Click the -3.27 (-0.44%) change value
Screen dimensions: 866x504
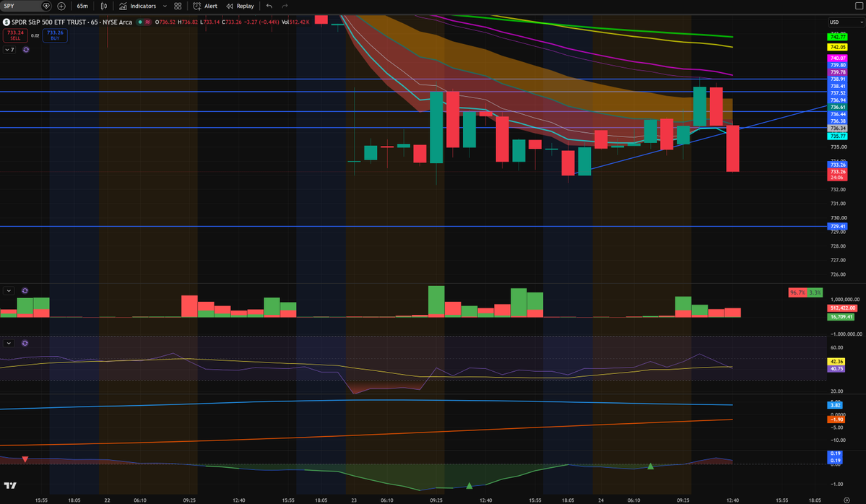pyautogui.click(x=261, y=22)
